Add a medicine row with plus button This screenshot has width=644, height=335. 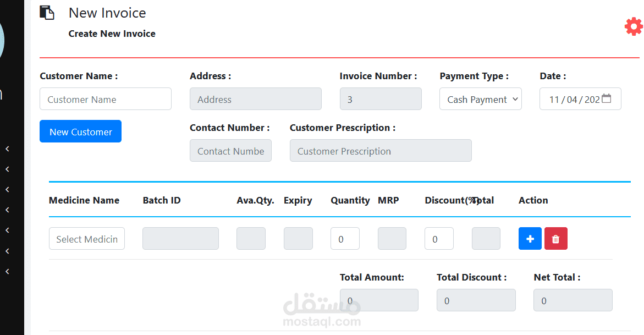point(530,238)
